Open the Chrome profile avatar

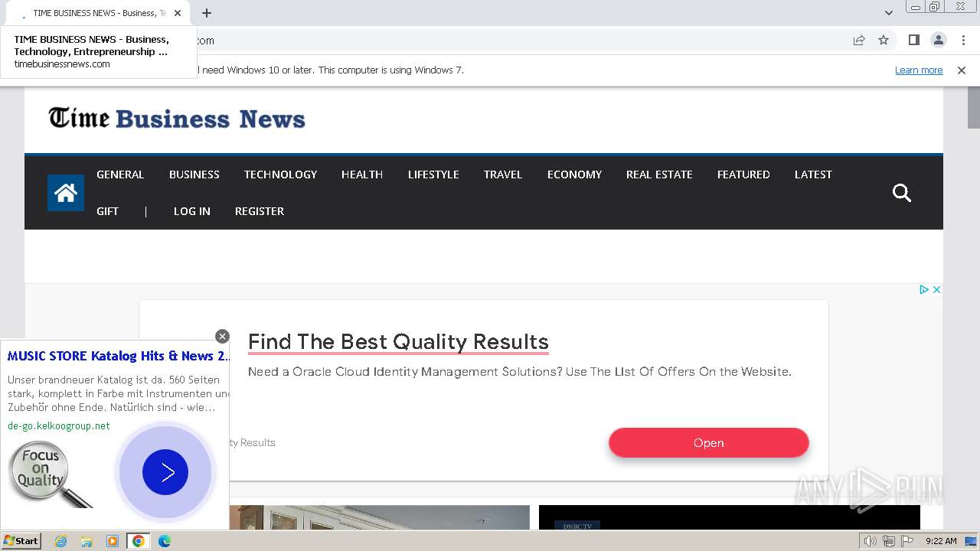(938, 40)
